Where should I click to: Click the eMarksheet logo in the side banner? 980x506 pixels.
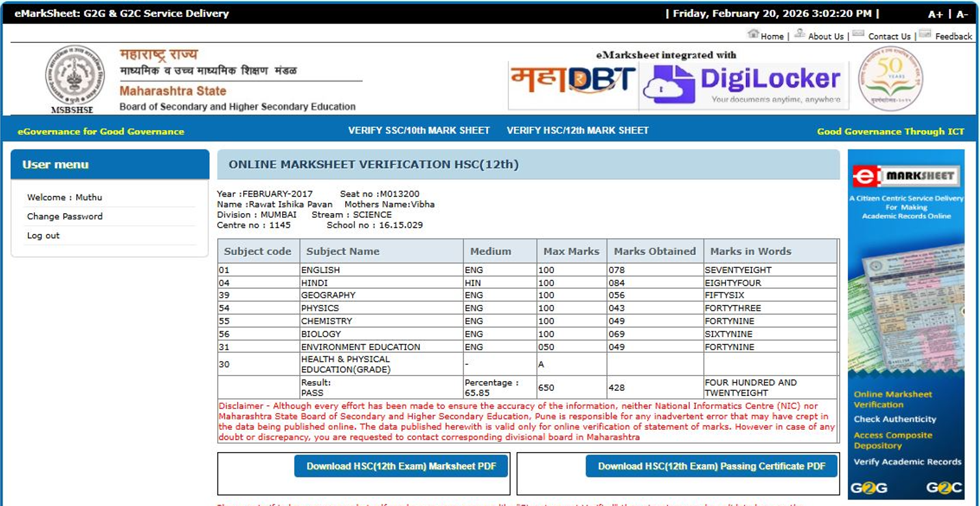click(x=906, y=176)
